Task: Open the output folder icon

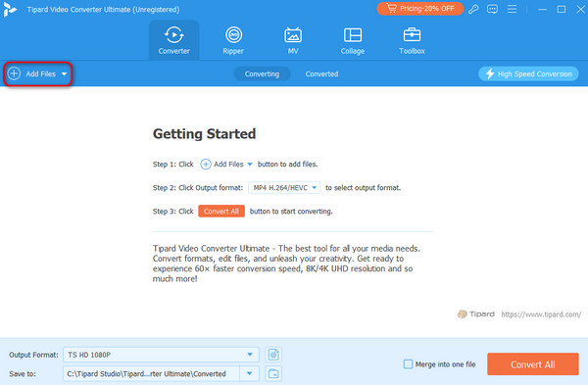Action: point(273,374)
